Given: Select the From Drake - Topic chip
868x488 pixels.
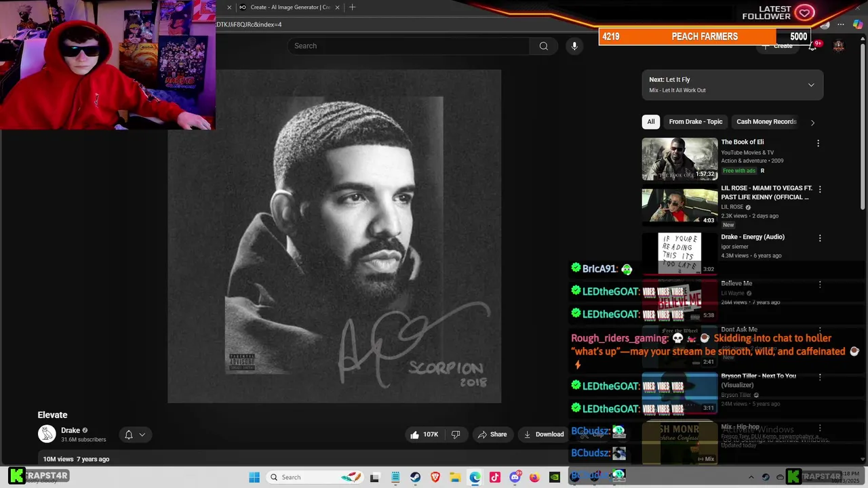Looking at the screenshot, I should [696, 122].
